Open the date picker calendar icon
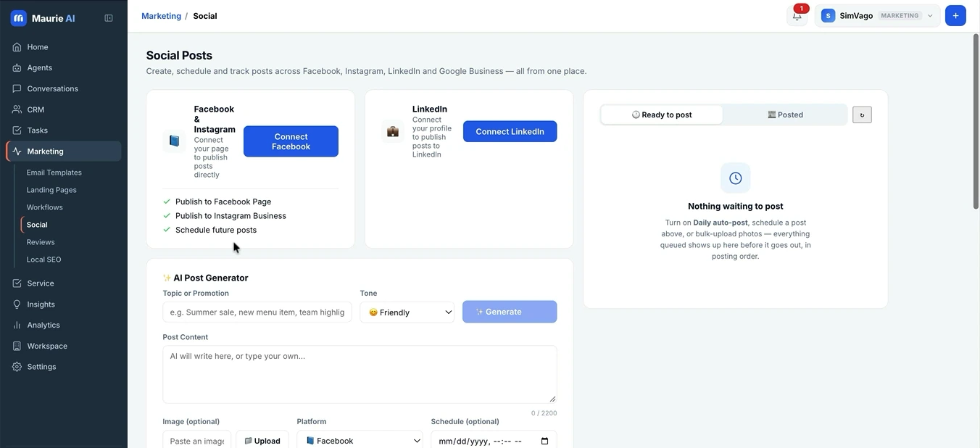The width and height of the screenshot is (980, 448). 544,441
